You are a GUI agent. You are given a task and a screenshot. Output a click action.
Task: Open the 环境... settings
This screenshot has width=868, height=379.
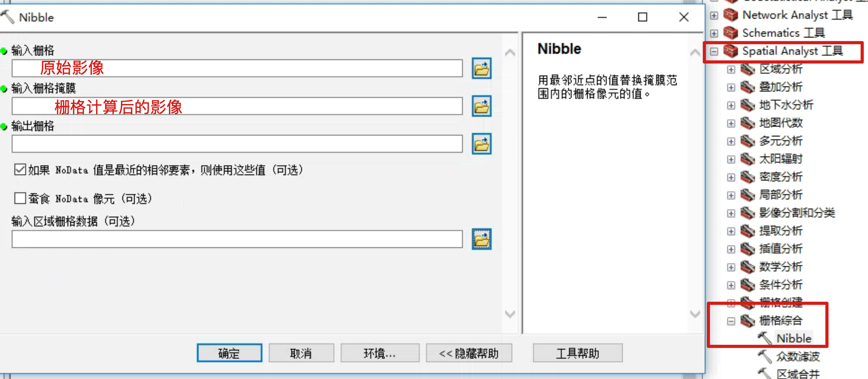coord(380,353)
